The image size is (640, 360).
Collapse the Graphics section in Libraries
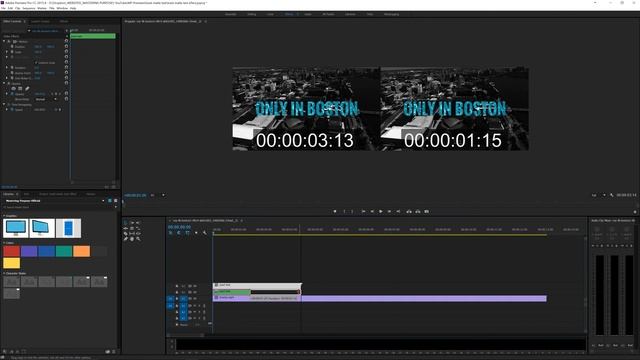(x=4, y=216)
